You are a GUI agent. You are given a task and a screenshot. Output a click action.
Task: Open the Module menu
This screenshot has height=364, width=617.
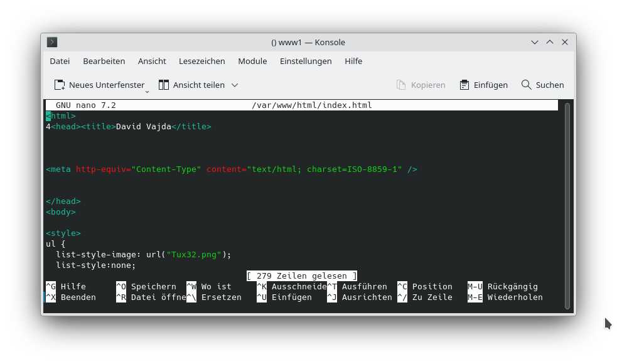[252, 61]
